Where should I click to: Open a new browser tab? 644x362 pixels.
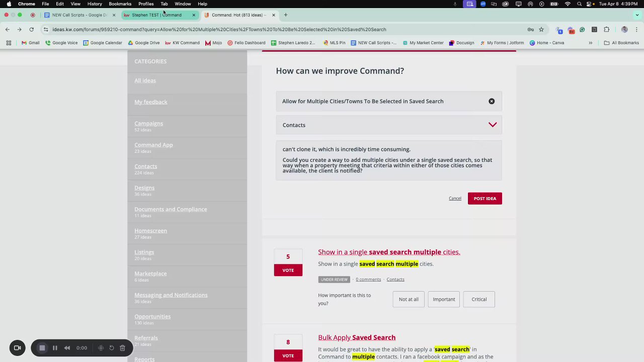pyautogui.click(x=285, y=15)
